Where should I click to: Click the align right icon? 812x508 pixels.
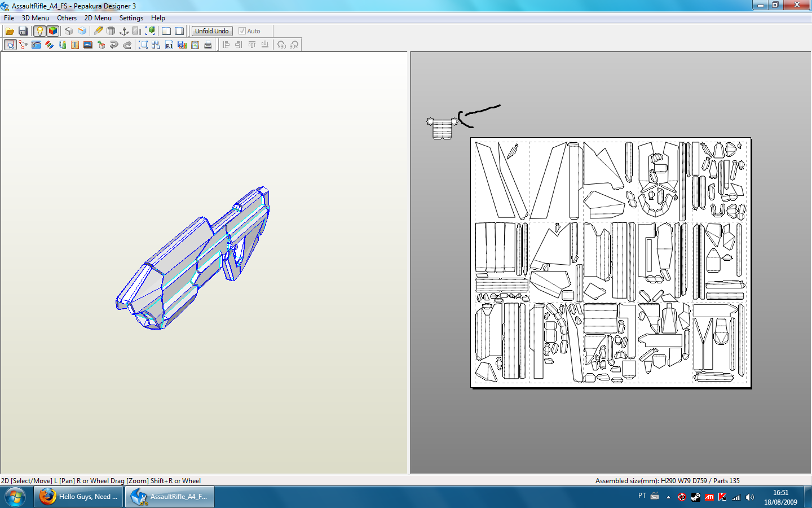coord(239,45)
